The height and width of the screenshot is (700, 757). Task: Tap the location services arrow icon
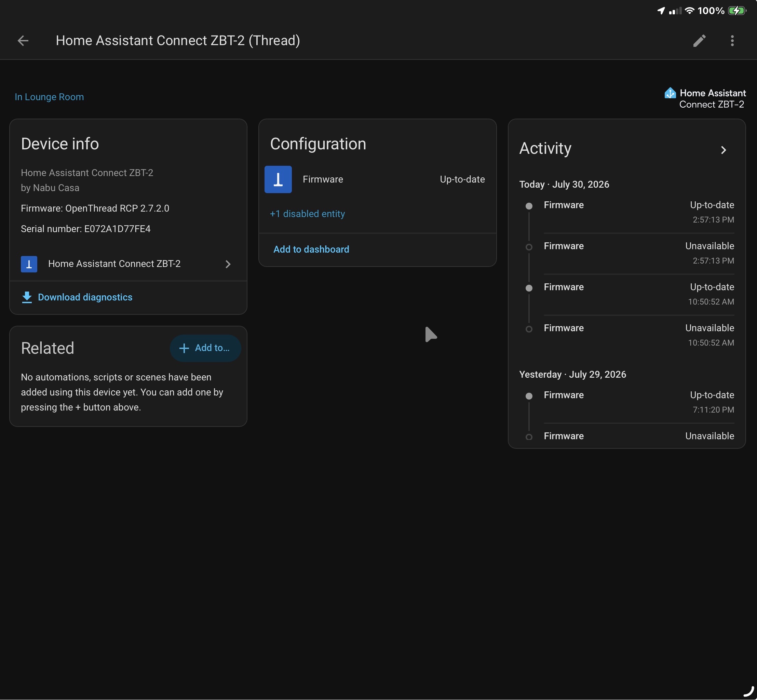tap(661, 11)
